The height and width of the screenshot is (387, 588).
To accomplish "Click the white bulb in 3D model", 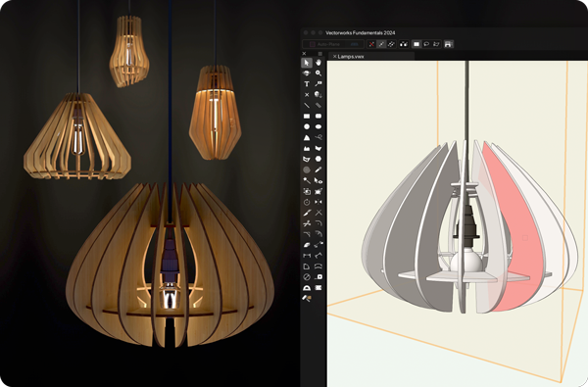I will [466, 261].
